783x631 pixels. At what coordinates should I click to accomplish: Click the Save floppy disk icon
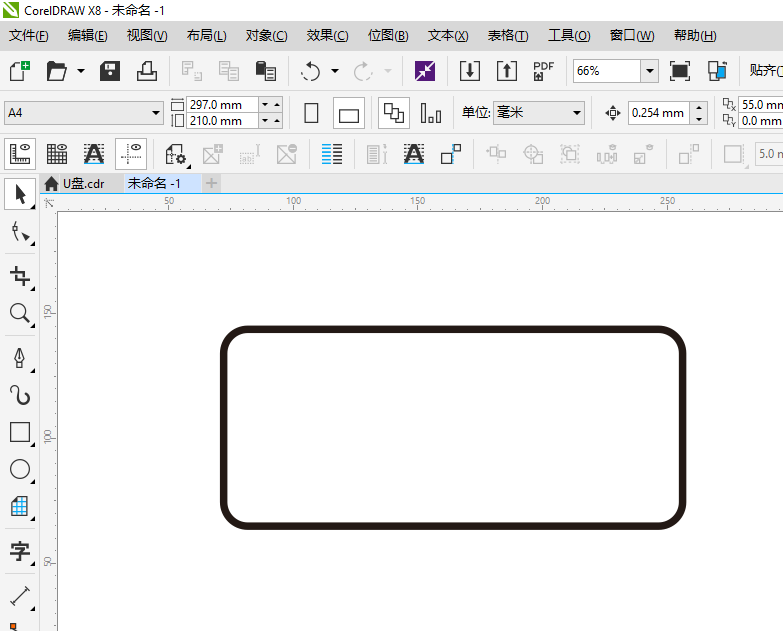(x=110, y=71)
